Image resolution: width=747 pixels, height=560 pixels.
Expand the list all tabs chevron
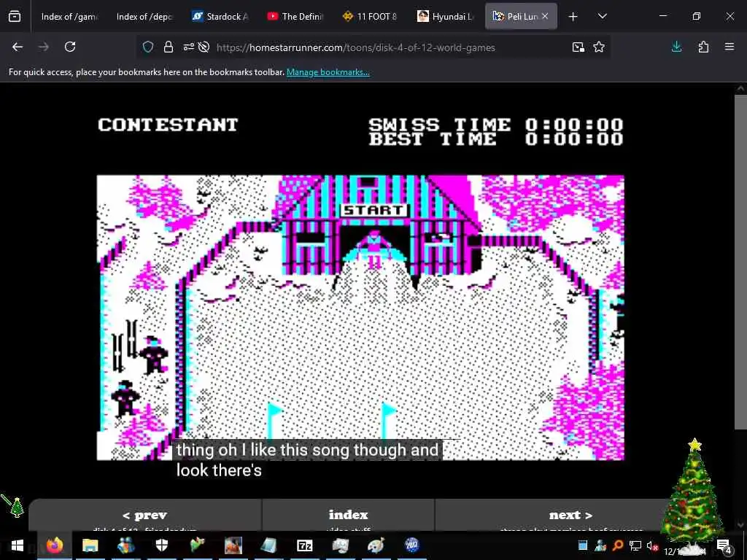click(602, 16)
